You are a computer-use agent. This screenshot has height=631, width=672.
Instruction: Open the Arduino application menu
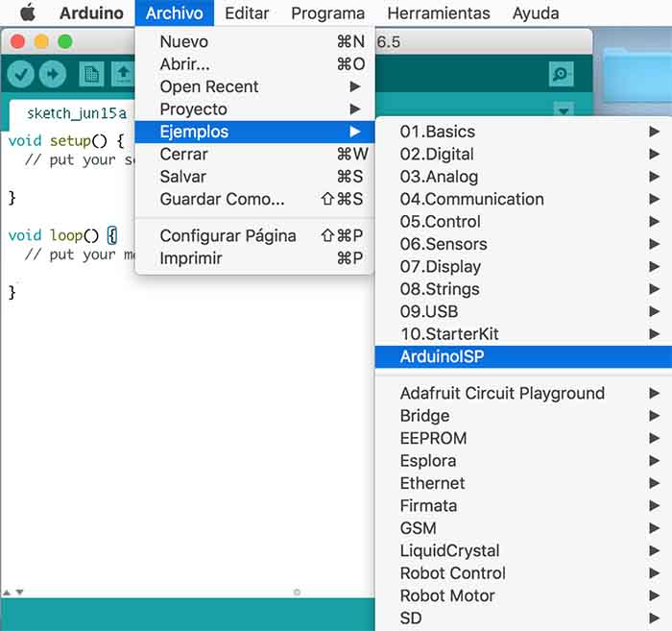pos(91,12)
